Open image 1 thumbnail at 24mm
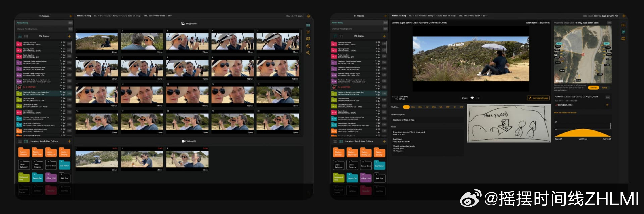This screenshot has width=644, height=214. [x=97, y=42]
